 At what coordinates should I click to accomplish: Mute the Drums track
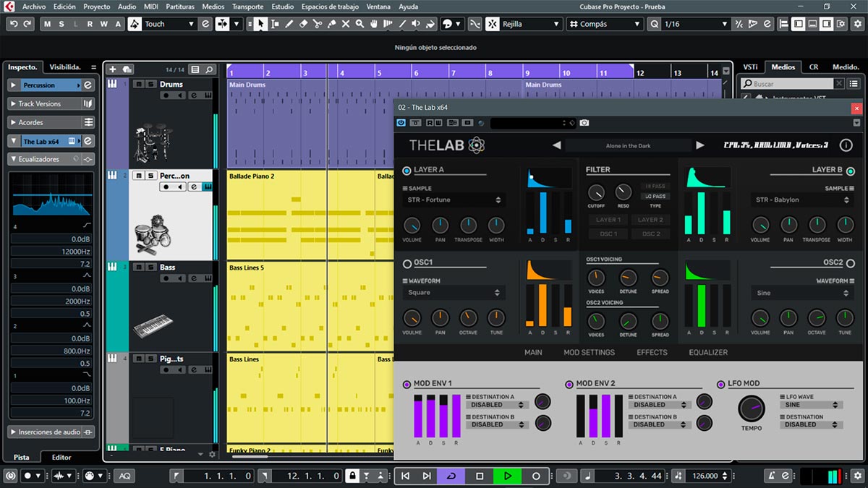click(139, 84)
